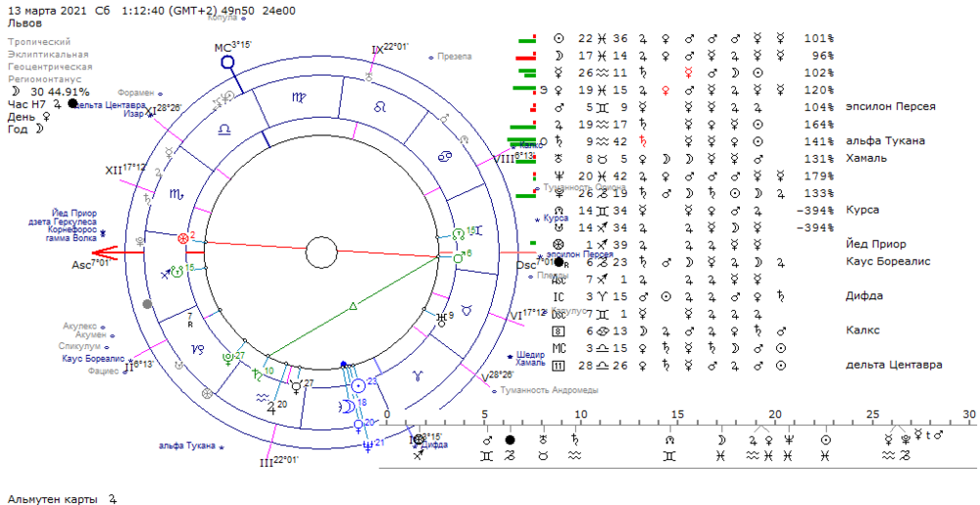The width and height of the screenshot is (980, 505).
Task: Select the Virgo sign glyph in zodiac ring
Action: click(x=297, y=97)
